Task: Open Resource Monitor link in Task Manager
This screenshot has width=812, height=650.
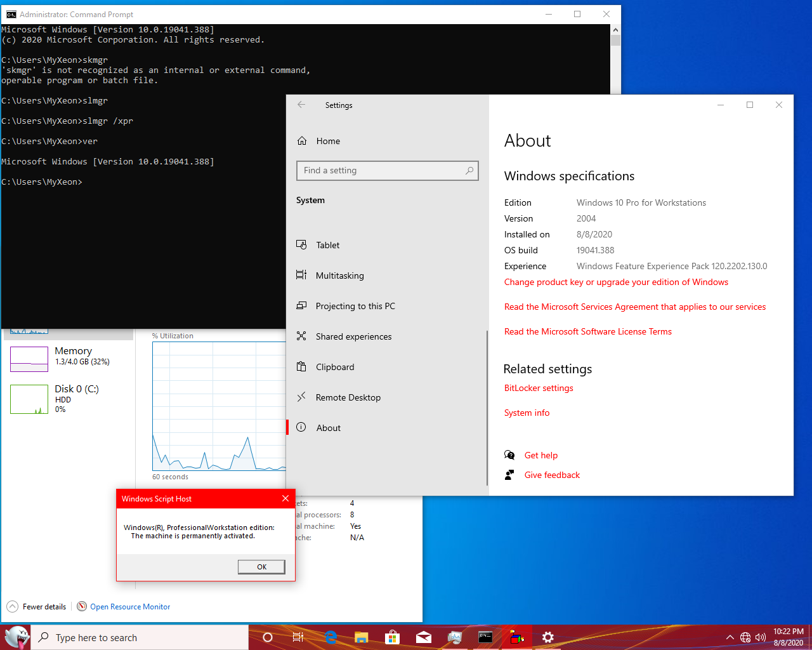Action: click(x=130, y=607)
